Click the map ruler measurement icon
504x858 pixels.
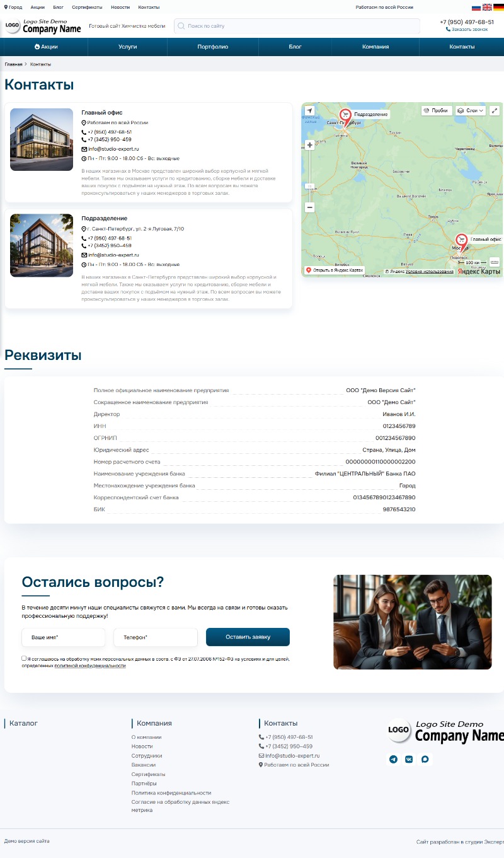495,262
